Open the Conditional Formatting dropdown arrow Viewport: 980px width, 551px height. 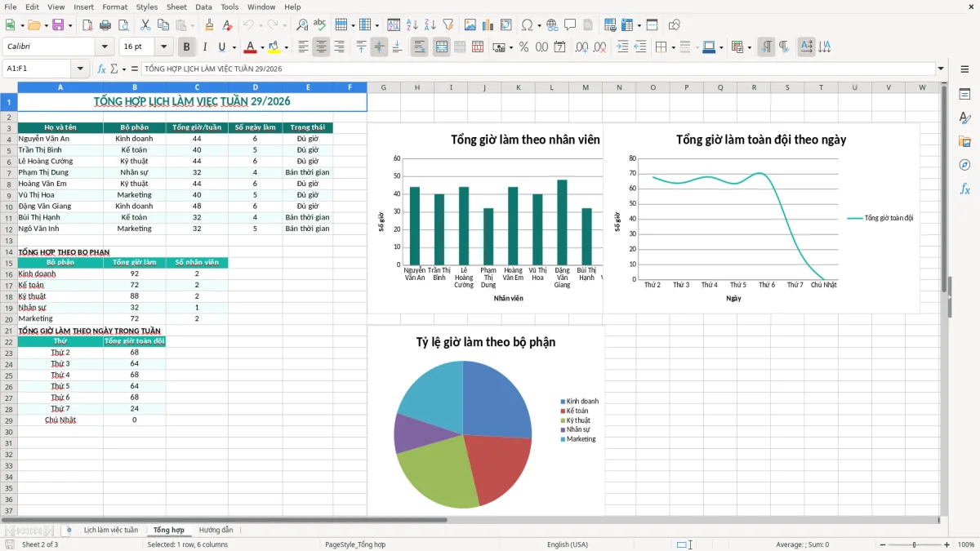750,47
